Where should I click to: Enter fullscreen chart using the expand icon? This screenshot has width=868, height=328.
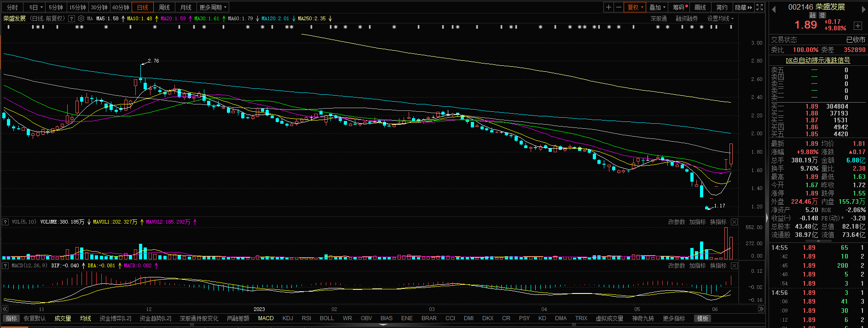tap(760, 7)
